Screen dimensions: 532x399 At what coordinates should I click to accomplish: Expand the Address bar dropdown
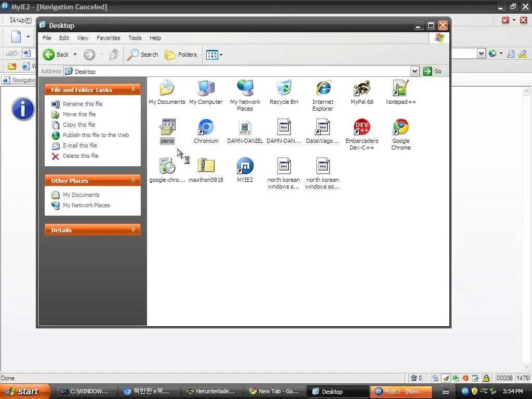coord(415,71)
